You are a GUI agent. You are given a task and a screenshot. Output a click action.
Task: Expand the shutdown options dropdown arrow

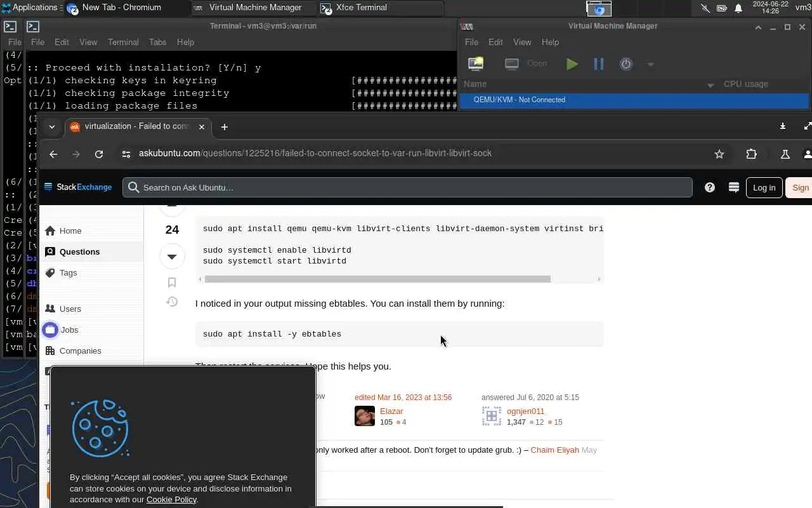pos(650,64)
